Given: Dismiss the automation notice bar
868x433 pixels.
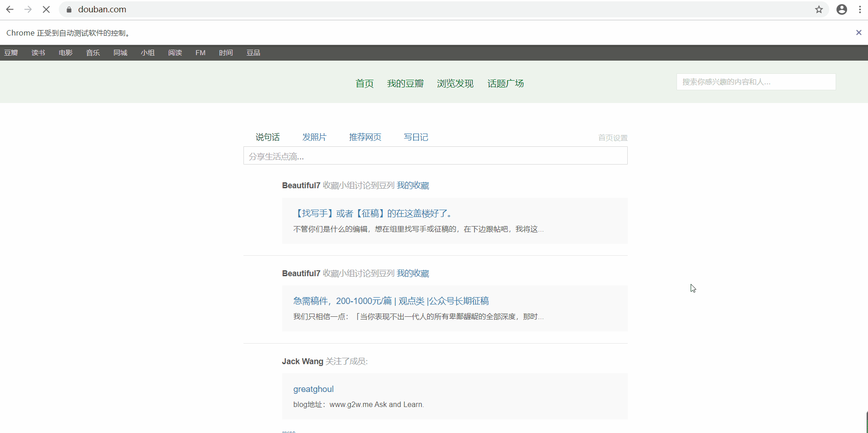Looking at the screenshot, I should [858, 33].
